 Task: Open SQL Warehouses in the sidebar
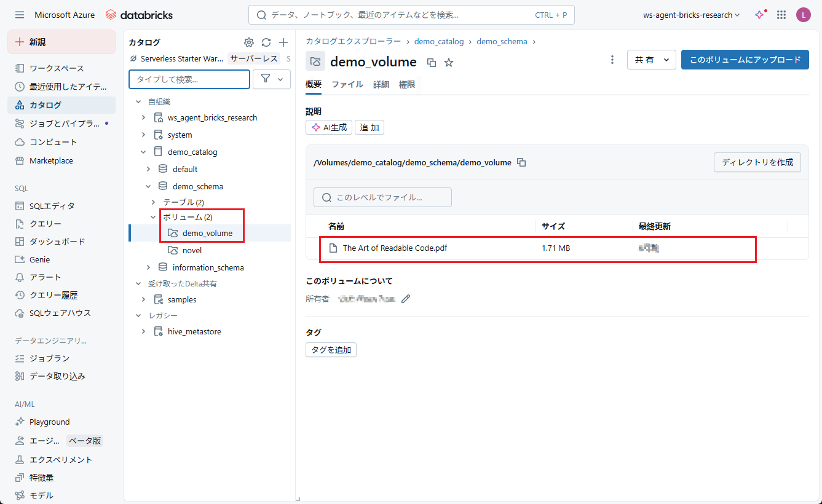(x=61, y=313)
